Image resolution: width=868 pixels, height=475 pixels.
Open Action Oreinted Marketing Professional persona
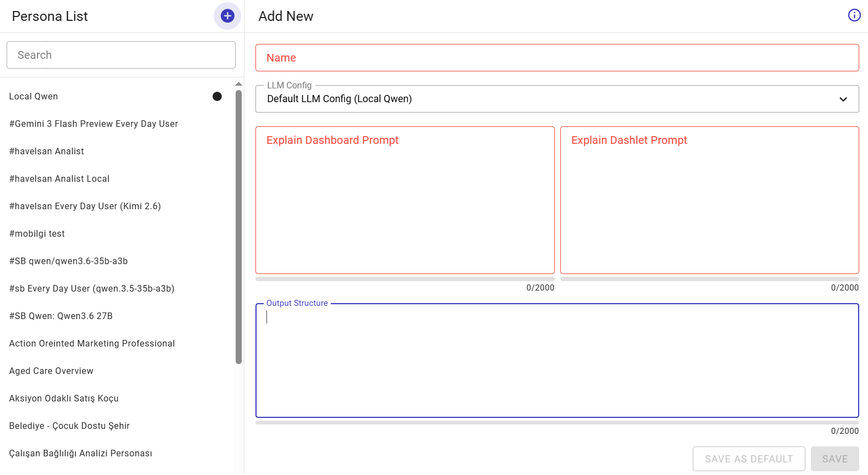click(116, 344)
